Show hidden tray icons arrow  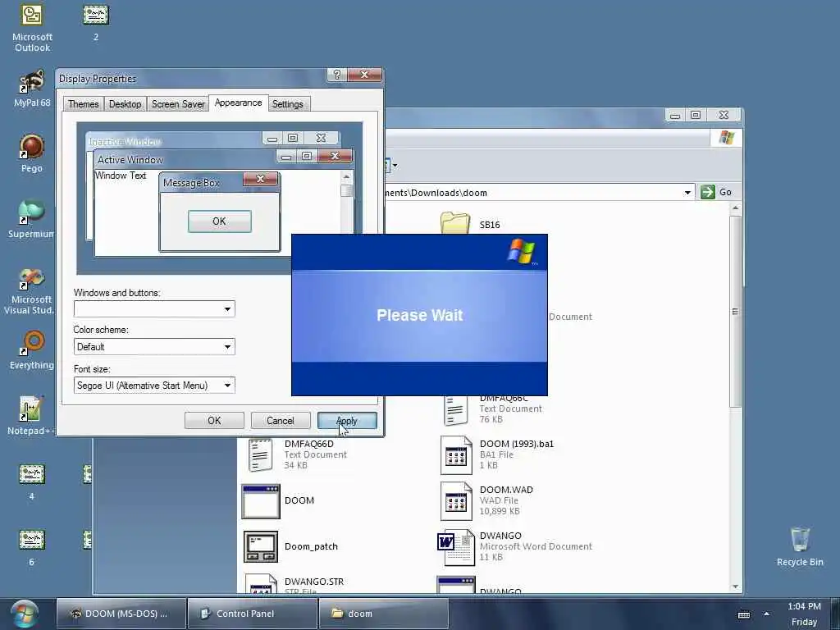pyautogui.click(x=767, y=614)
